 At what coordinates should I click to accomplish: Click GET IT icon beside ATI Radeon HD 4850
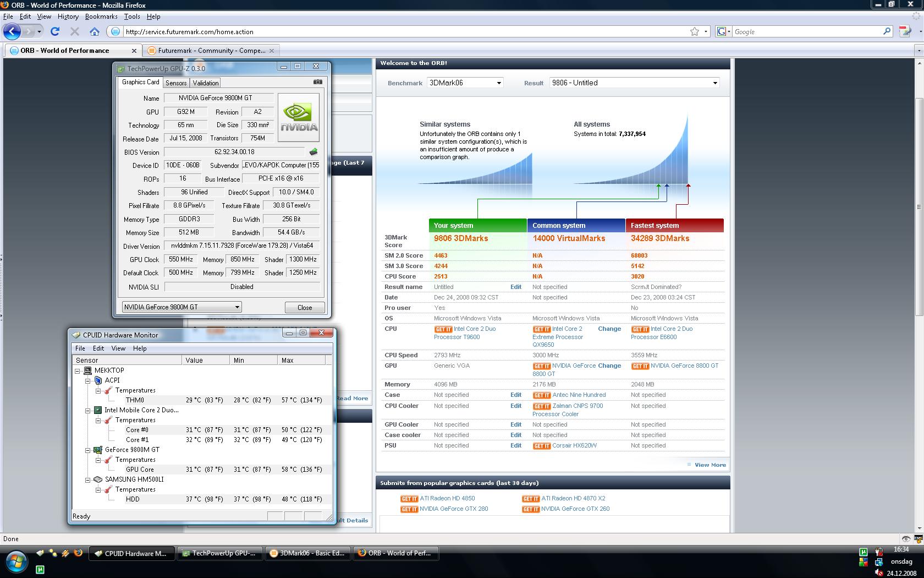[x=409, y=499]
